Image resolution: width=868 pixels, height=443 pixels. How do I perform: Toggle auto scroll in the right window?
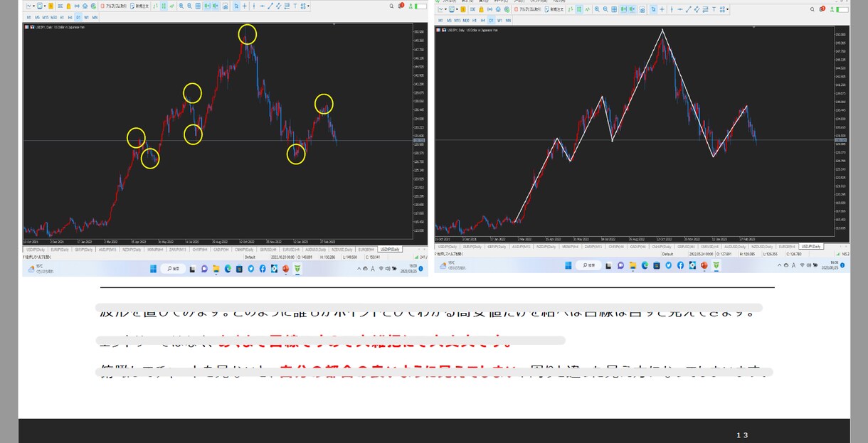(x=623, y=9)
